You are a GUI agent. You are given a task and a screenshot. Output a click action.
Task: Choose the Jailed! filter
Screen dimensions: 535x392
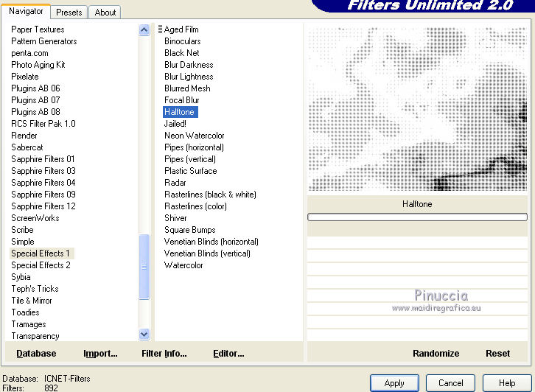click(175, 124)
